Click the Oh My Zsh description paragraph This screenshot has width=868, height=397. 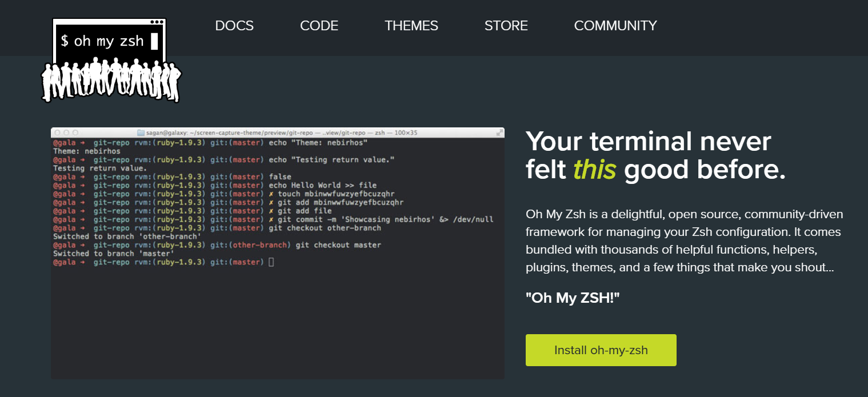click(x=685, y=240)
